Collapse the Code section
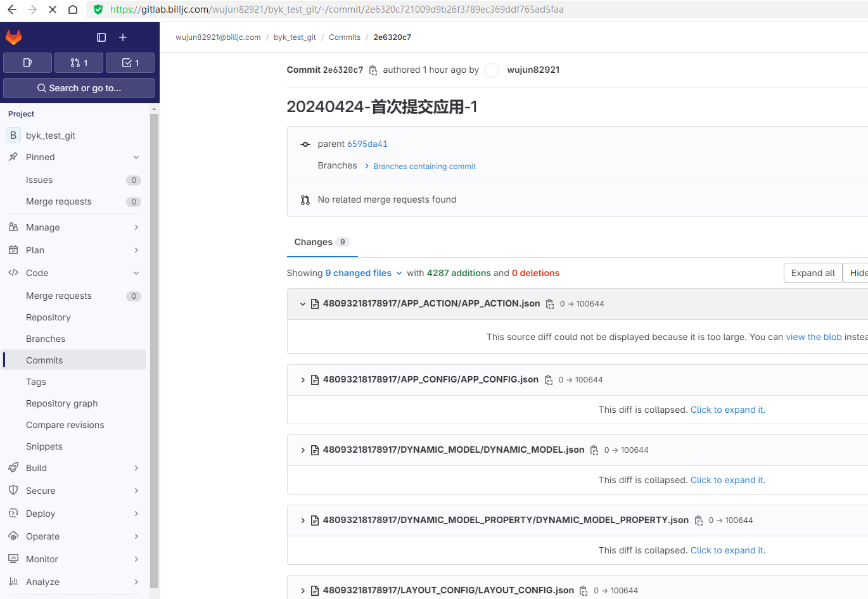 pos(136,273)
